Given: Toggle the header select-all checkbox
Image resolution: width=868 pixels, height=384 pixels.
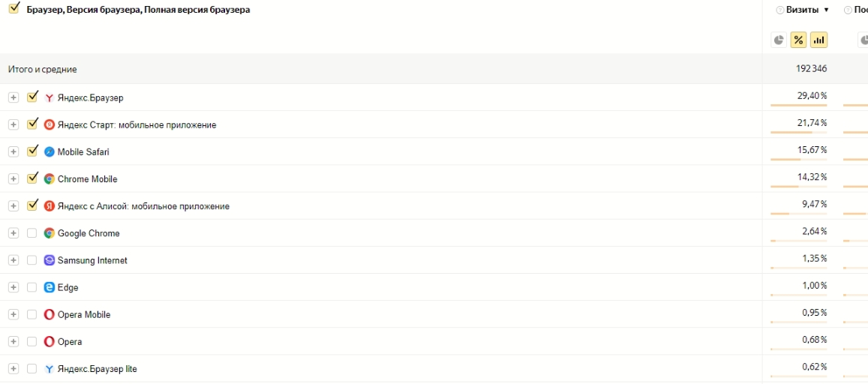Looking at the screenshot, I should click(x=14, y=8).
